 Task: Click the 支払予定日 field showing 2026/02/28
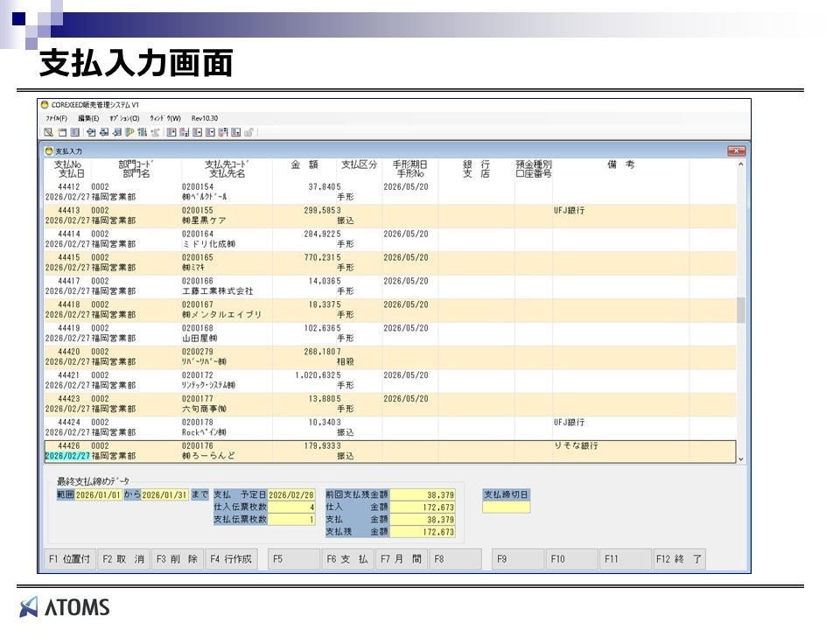click(292, 494)
